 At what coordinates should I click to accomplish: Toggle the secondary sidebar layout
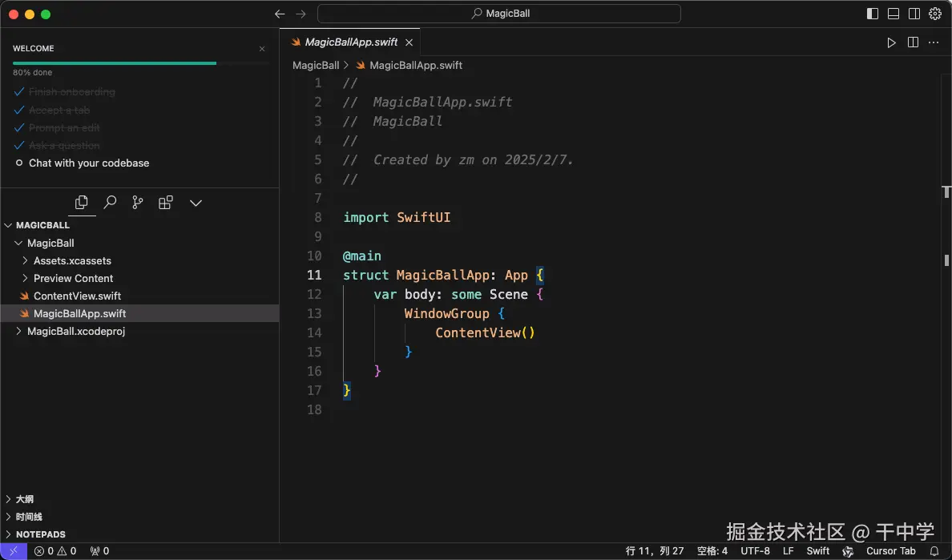tap(914, 14)
